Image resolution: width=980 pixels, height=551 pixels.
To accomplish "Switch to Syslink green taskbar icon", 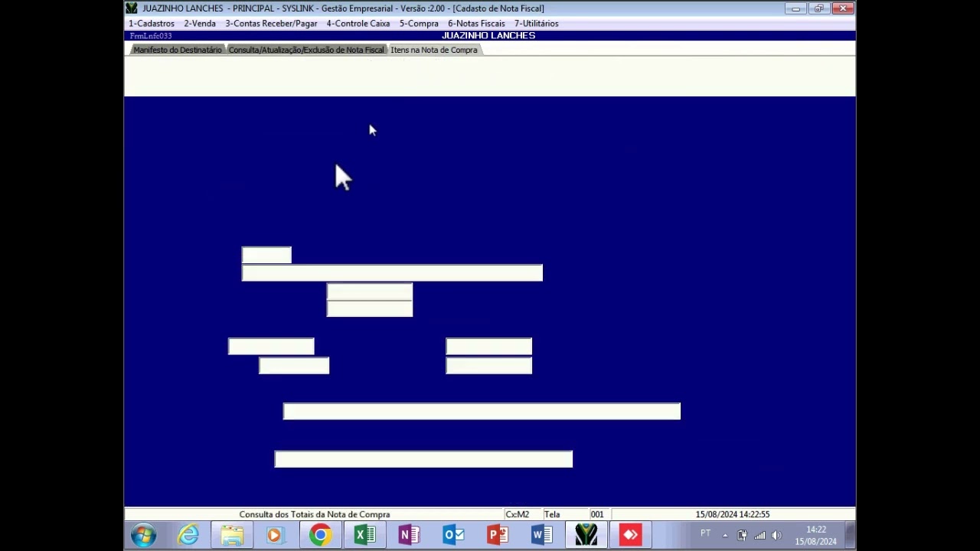I will tap(586, 535).
